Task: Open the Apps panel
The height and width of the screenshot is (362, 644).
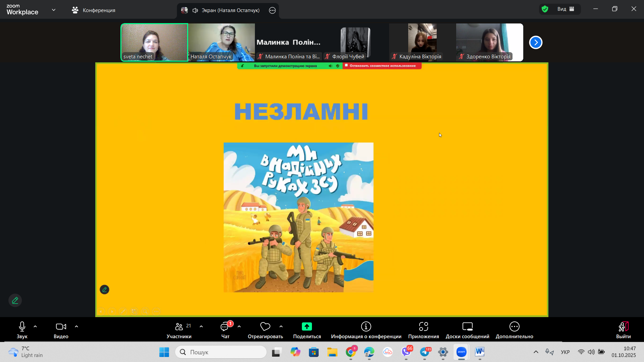Action: click(x=423, y=326)
